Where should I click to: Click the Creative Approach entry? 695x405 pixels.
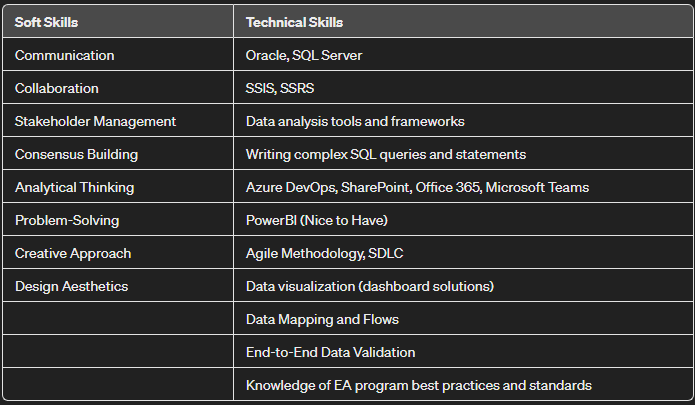point(118,253)
